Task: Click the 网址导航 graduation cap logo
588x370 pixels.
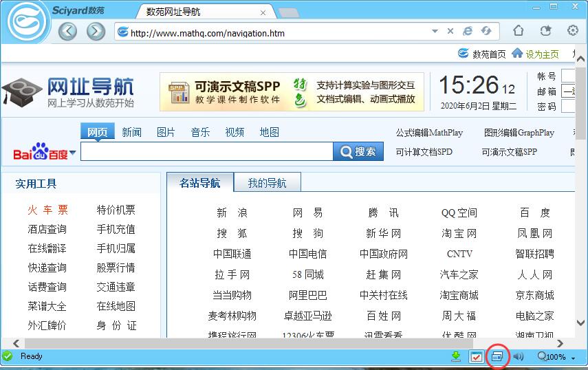Action: click(x=67, y=92)
